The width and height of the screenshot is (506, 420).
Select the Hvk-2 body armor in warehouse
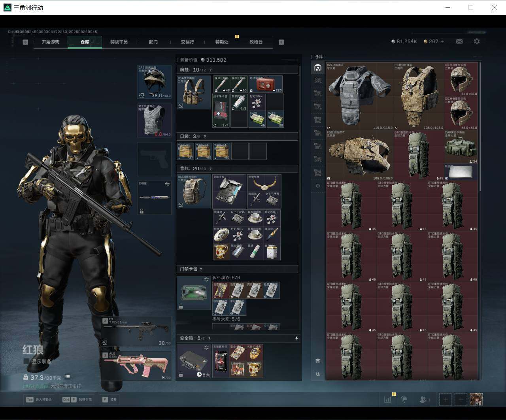point(359,96)
